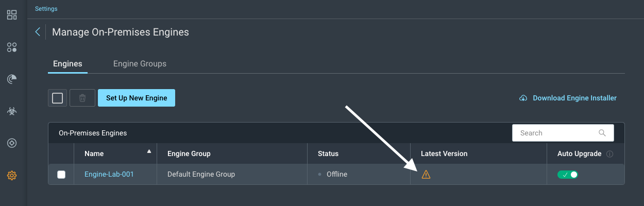
Task: Click the circles apps icon in sidebar
Action: [x=12, y=47]
